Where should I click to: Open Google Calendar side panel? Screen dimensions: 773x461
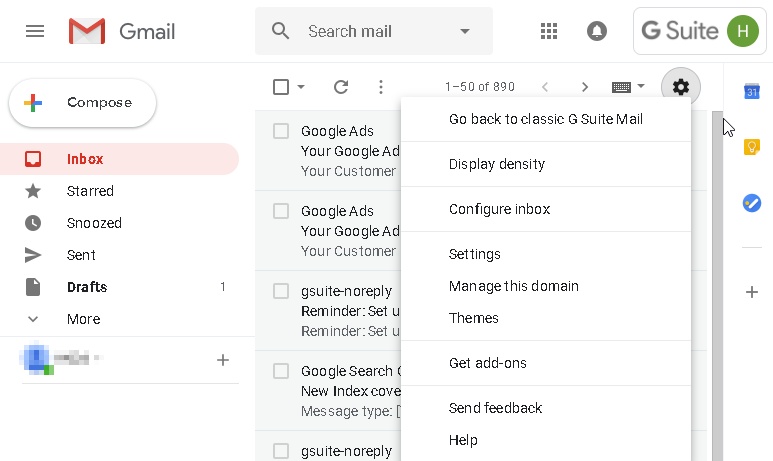coord(751,91)
